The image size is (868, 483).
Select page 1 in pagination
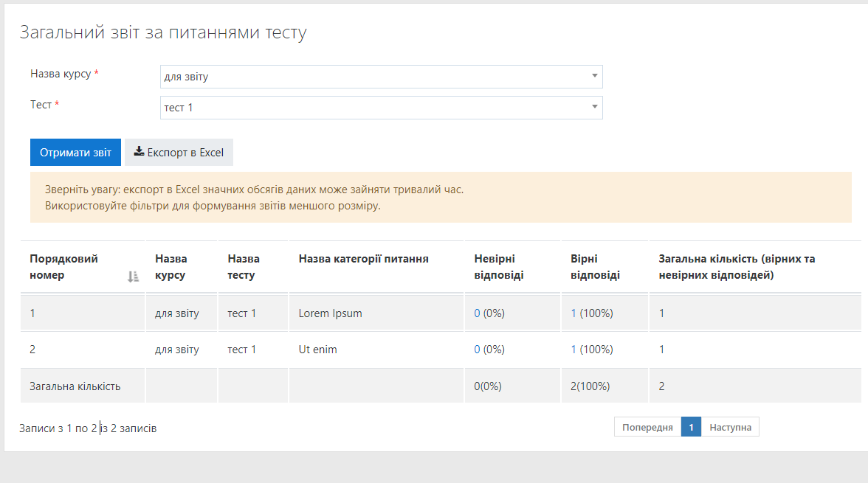pyautogui.click(x=691, y=427)
